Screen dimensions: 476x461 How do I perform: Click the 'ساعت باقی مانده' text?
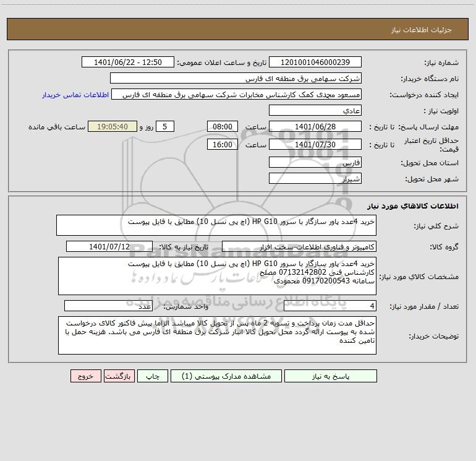click(x=57, y=127)
